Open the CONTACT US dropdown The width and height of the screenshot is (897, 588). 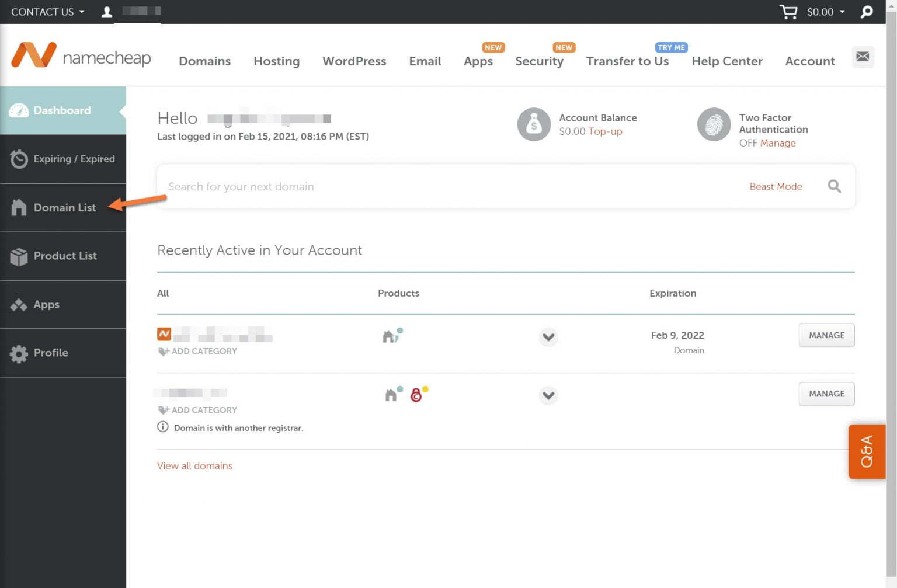coord(47,12)
